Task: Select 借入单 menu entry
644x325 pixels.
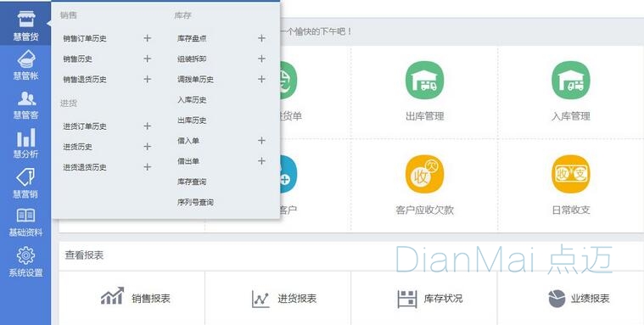Action: 188,141
